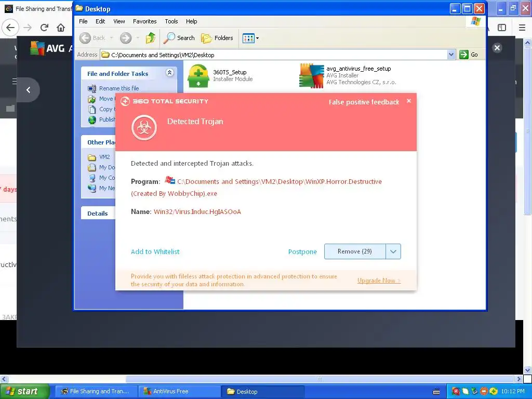
Task: Click the 360 Total Security logo
Action: click(165, 101)
